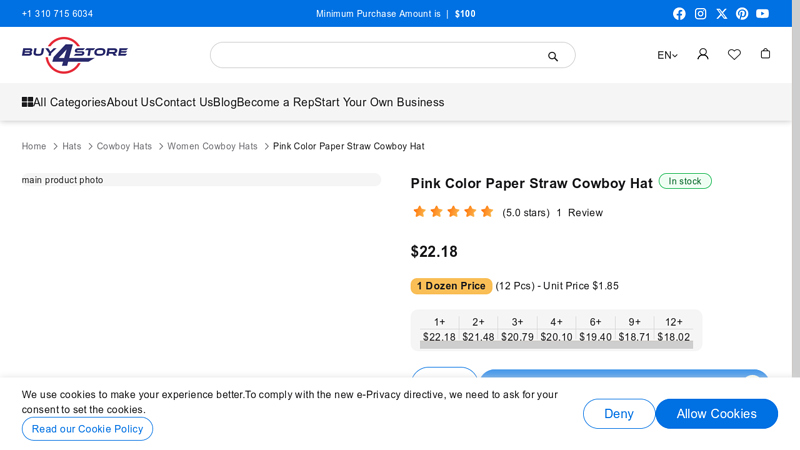Open the YouTube social icon
The height and width of the screenshot is (450, 800).
[763, 14]
